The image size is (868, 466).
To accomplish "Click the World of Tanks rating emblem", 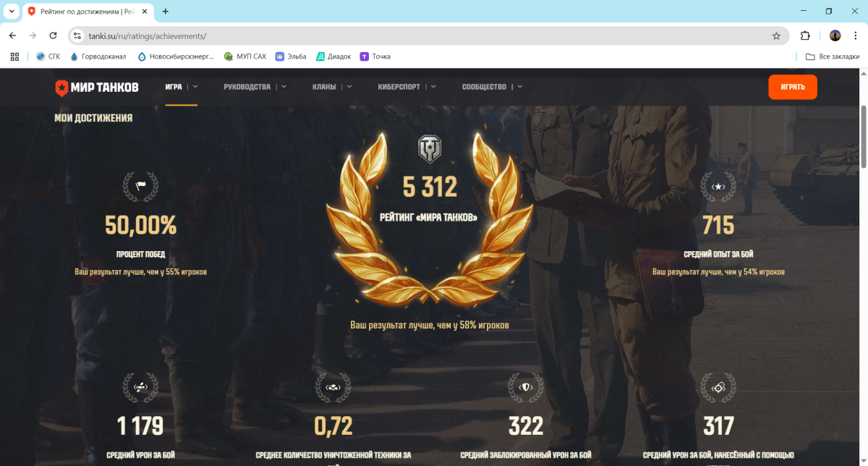I will [430, 148].
